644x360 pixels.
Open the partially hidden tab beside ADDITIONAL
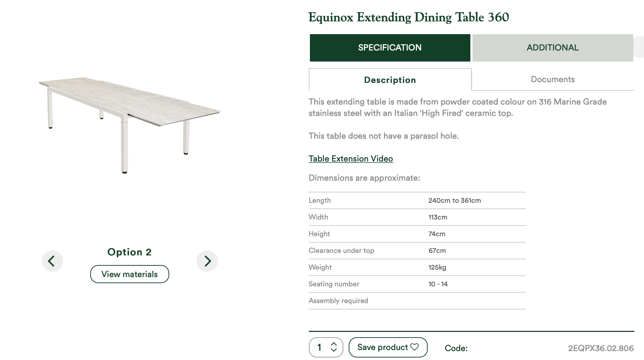point(639,47)
